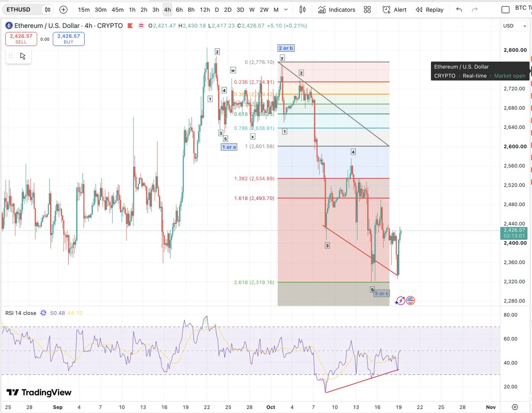The width and height of the screenshot is (532, 413).
Task: Open the purple lightning event marker
Action: pos(400,300)
